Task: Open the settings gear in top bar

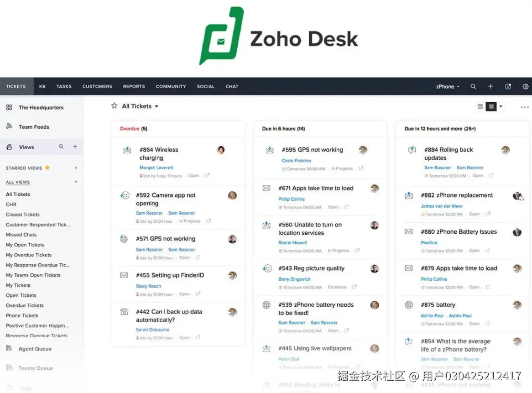Action: pyautogui.click(x=526, y=87)
